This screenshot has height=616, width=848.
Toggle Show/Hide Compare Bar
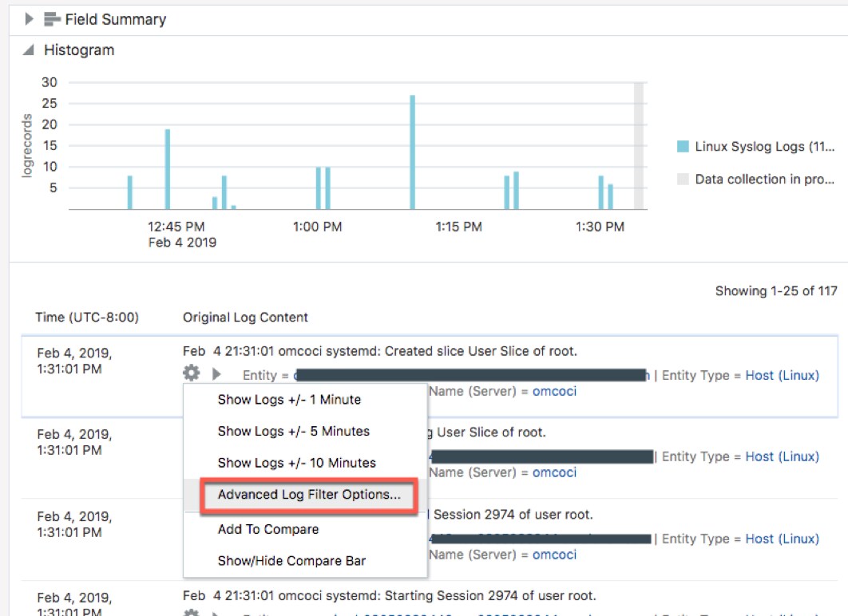[291, 561]
